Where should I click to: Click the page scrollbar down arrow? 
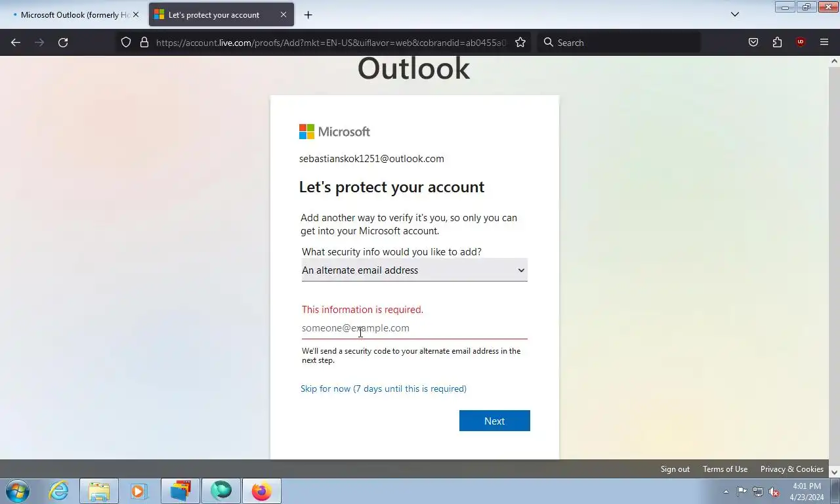[835, 472]
